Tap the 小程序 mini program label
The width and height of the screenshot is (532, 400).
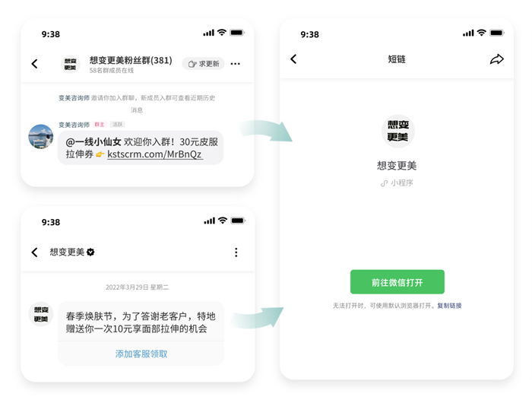[x=397, y=183]
